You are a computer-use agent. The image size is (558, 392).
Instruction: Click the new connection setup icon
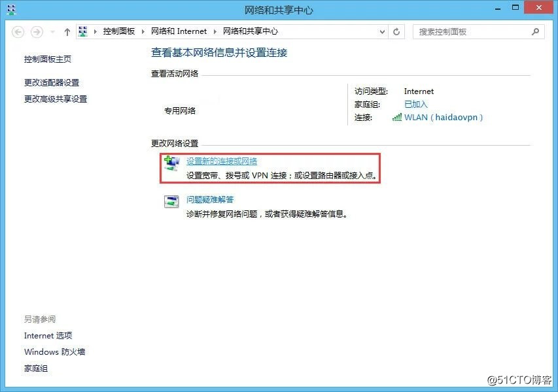(171, 163)
